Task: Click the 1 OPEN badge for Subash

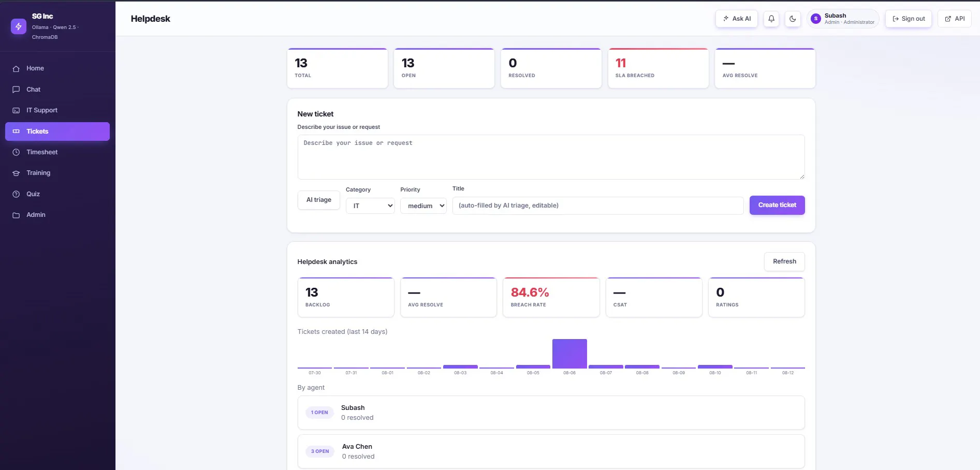Action: click(x=319, y=413)
